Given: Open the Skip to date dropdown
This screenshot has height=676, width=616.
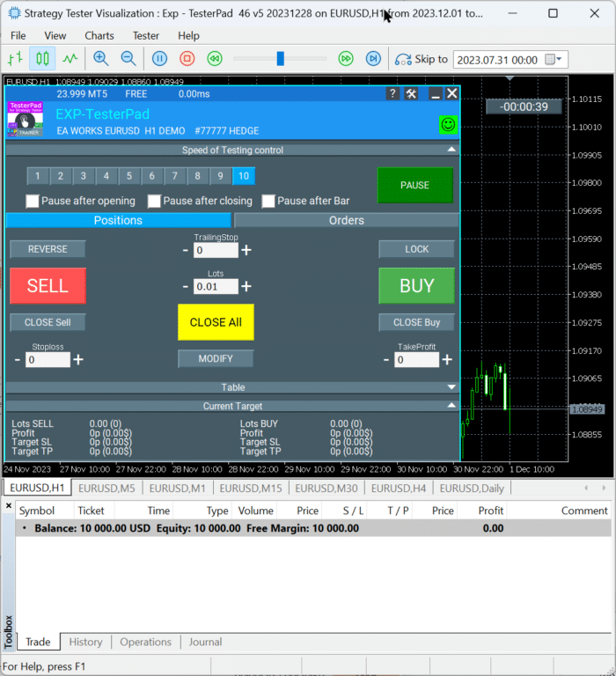Looking at the screenshot, I should [554, 59].
